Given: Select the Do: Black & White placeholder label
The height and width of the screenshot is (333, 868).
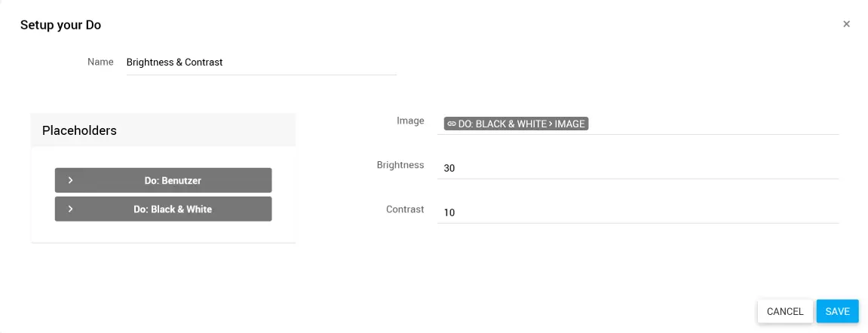Looking at the screenshot, I should click(173, 209).
